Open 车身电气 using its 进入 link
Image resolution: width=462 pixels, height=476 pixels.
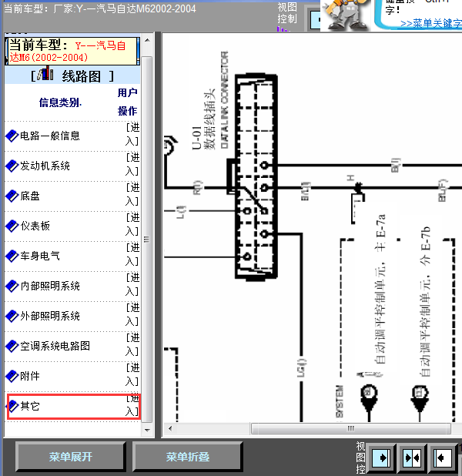coord(132,254)
